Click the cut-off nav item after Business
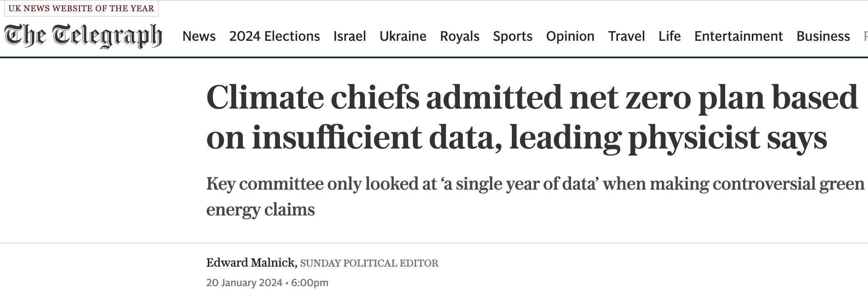Screen dimensions: 868x292 tap(865, 37)
